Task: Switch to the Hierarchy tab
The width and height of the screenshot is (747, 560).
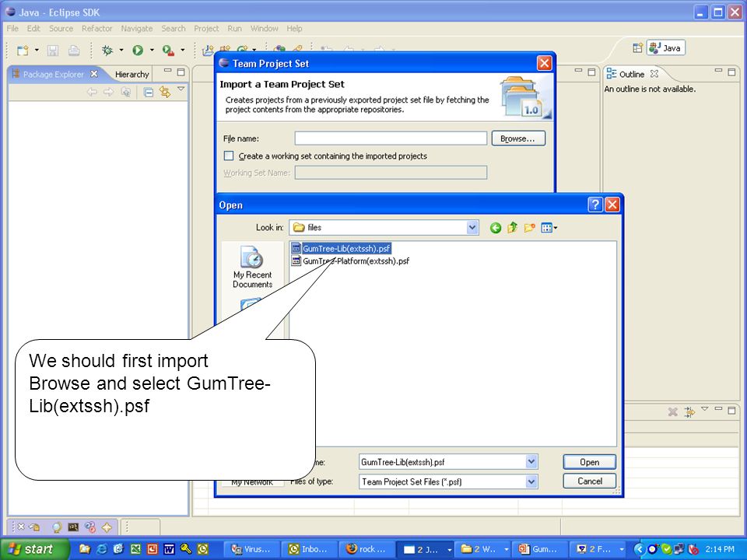Action: point(132,75)
